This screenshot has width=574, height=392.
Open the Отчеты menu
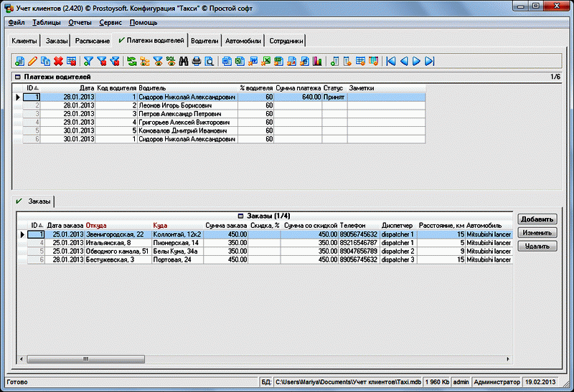point(80,23)
